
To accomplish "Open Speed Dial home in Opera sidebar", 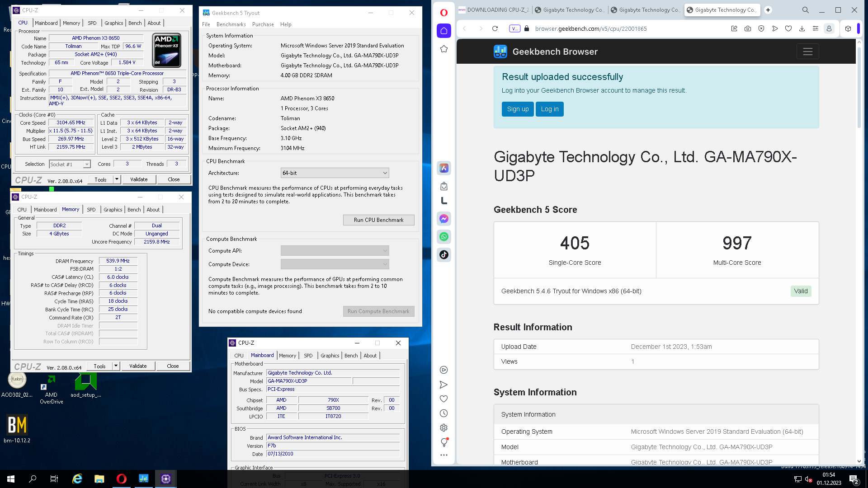I will click(x=443, y=31).
